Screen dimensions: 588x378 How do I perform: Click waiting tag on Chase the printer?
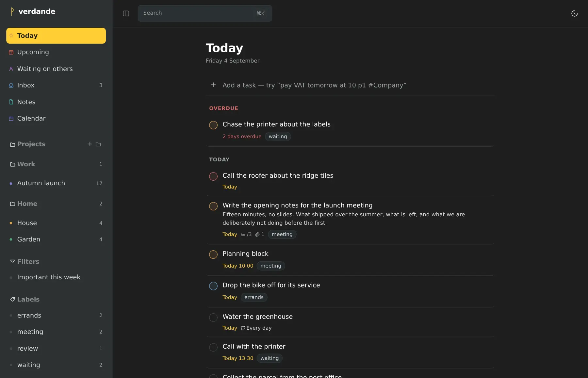[x=278, y=137]
